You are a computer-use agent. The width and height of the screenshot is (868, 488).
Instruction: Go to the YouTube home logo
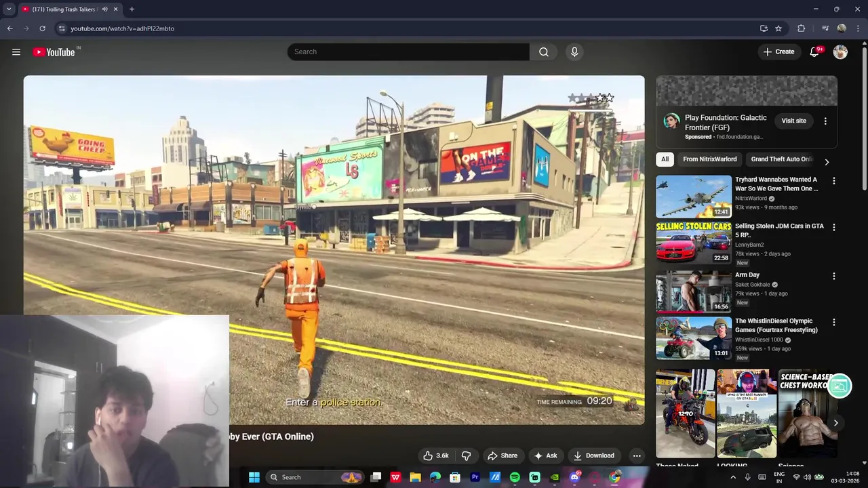[x=54, y=52]
